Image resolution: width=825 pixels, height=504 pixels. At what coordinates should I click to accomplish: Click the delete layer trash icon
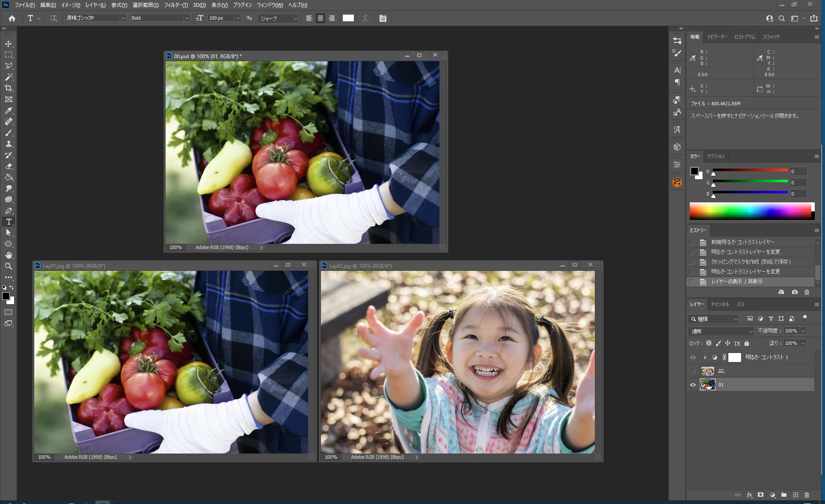click(x=807, y=495)
